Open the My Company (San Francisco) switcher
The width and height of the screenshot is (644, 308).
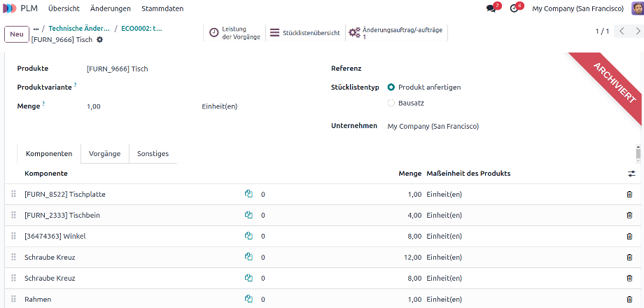[x=578, y=8]
